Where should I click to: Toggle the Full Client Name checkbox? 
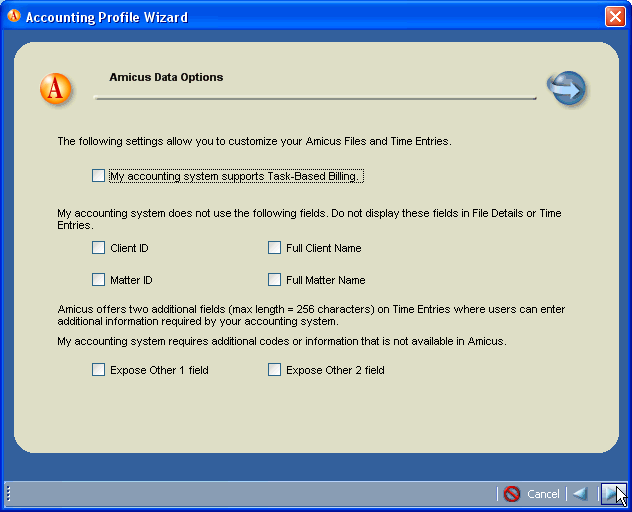tap(274, 248)
